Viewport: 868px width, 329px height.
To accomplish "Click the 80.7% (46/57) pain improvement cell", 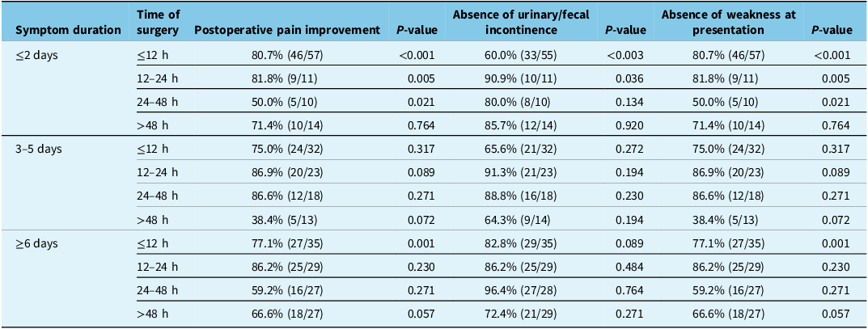I will pos(287,56).
